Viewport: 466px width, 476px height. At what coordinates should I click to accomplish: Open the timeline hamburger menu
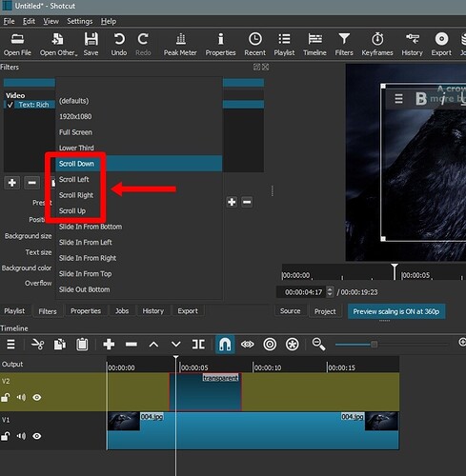point(10,344)
